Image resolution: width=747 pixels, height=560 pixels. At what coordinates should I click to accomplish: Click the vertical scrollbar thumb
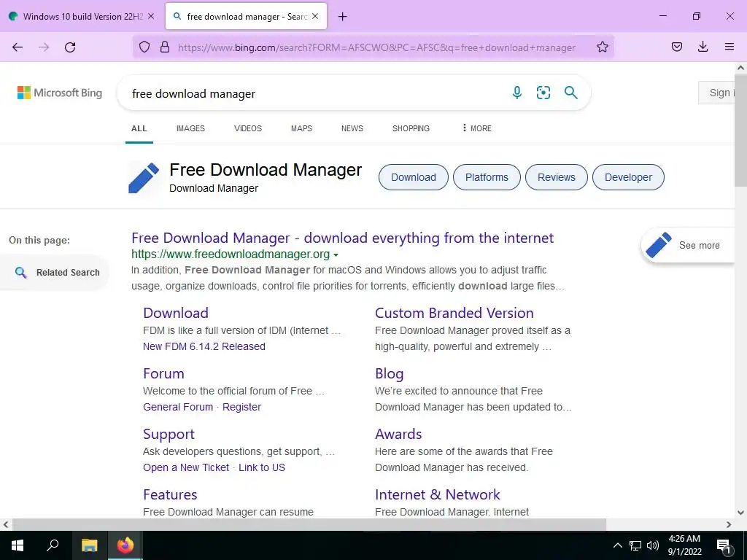point(740,130)
